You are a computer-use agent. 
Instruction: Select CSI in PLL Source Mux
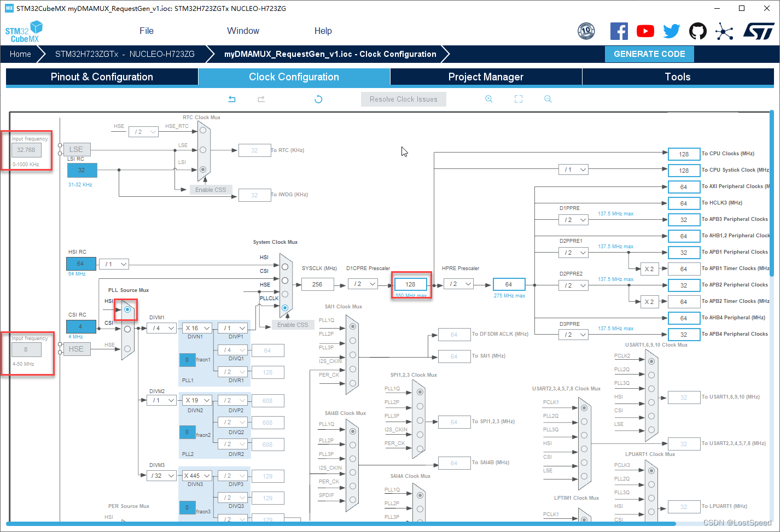127,329
